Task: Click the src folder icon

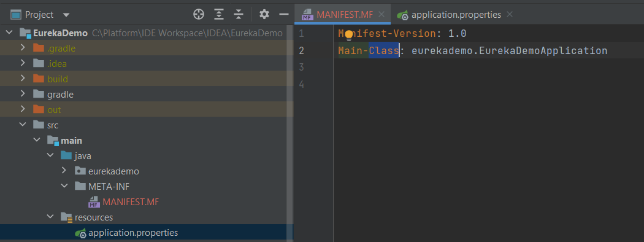Action: coord(39,125)
